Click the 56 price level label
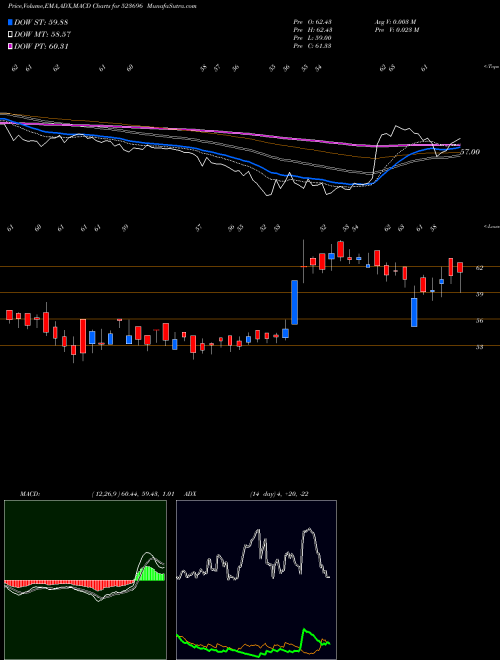500x660 pixels. pyautogui.click(x=479, y=321)
